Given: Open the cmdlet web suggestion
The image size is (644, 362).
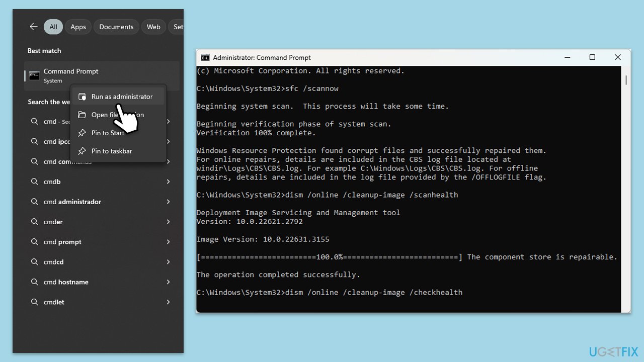Looking at the screenshot, I should tap(102, 302).
